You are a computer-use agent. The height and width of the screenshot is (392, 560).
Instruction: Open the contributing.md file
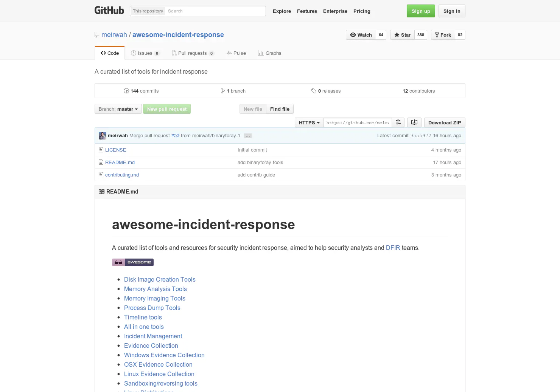tap(122, 175)
